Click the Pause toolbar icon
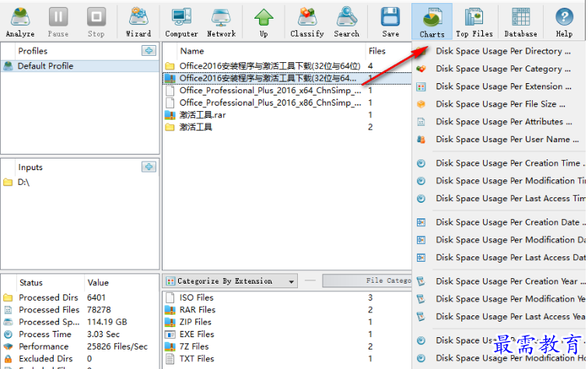This screenshot has width=588, height=369. (58, 22)
